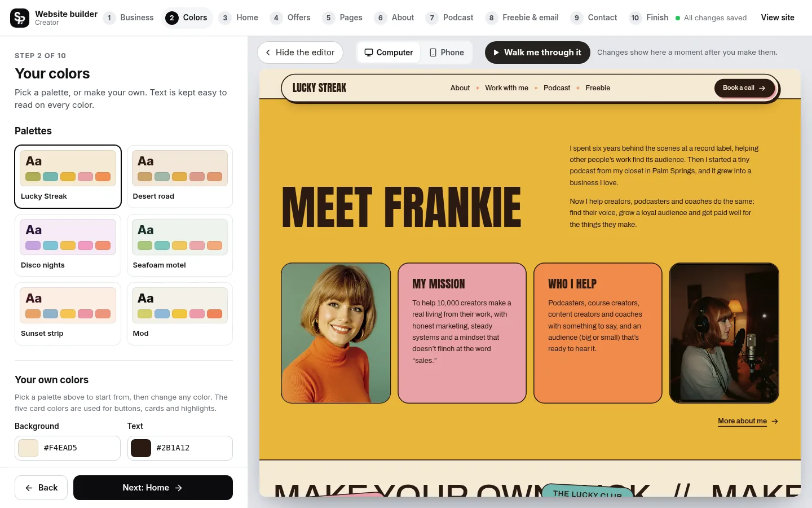Click the phone icon on Phone toggle

click(433, 52)
